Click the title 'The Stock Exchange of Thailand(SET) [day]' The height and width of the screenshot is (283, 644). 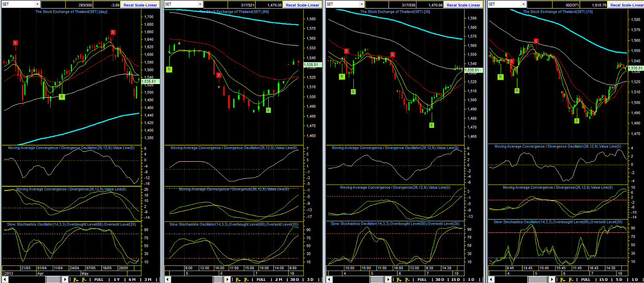click(71, 11)
